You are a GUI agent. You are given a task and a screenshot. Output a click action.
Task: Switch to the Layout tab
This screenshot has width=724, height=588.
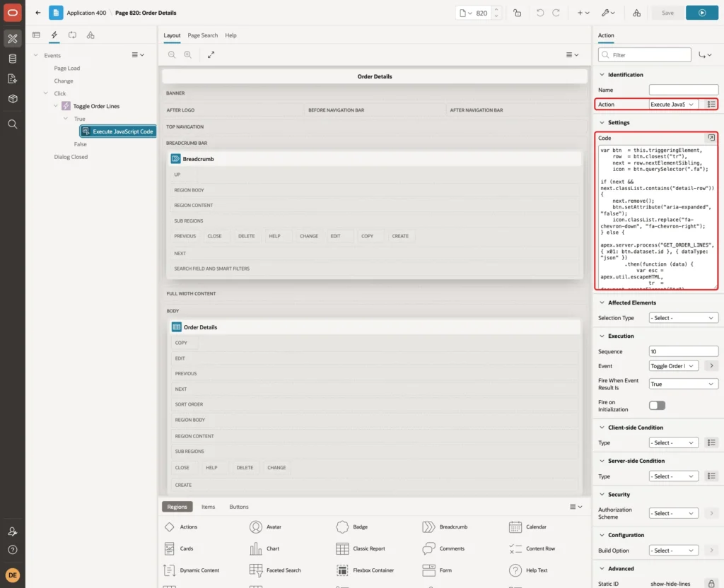172,35
